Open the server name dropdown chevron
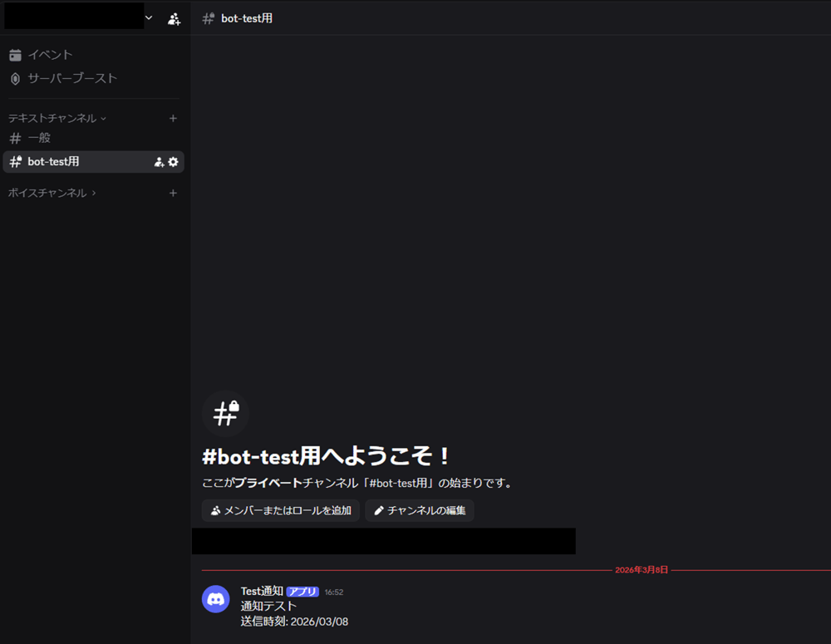 (149, 17)
